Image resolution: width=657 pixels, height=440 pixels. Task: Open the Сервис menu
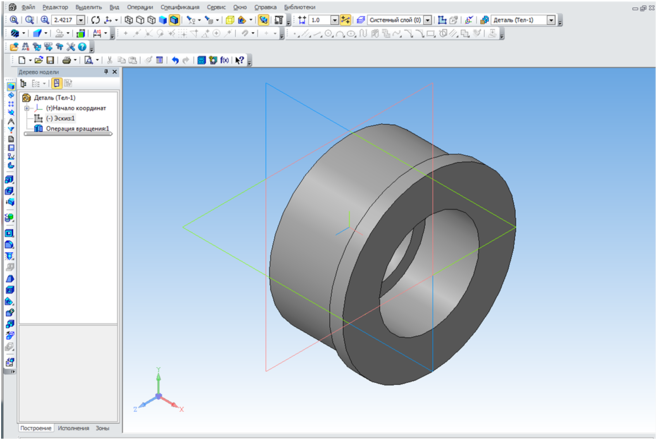tap(216, 7)
